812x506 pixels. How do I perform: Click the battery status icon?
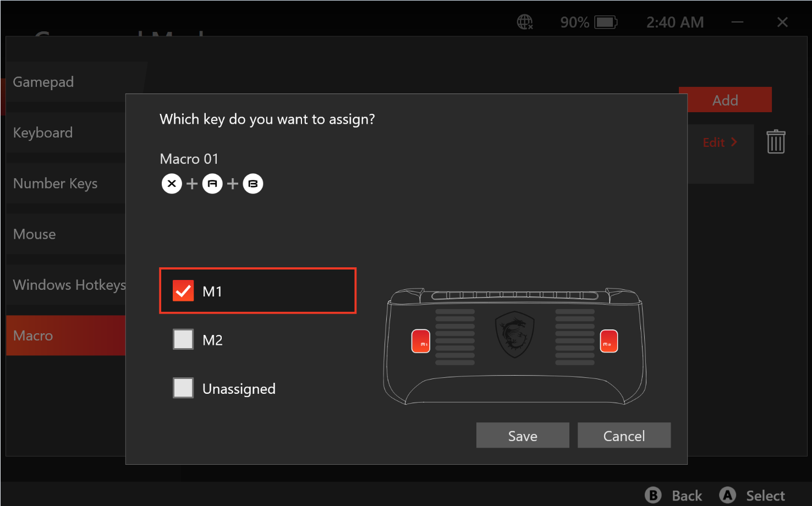click(x=606, y=22)
